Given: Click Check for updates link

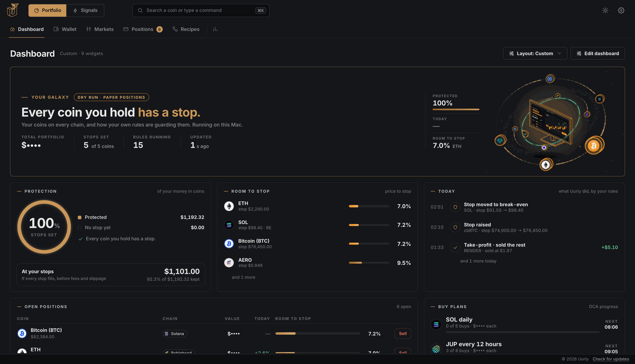Looking at the screenshot, I should tap(611, 359).
